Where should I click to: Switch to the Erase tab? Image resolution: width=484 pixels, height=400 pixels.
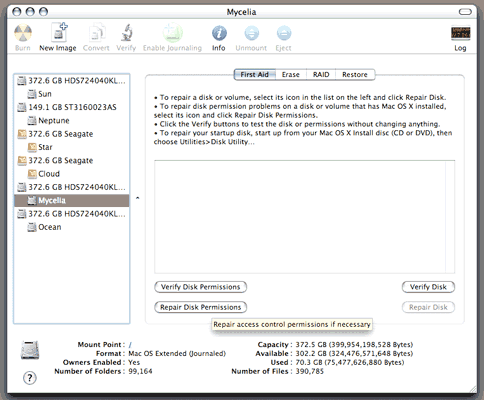291,75
